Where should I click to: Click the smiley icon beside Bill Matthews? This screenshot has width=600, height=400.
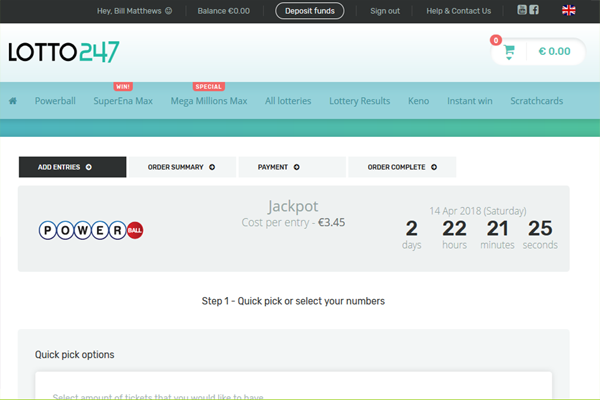pyautogui.click(x=168, y=11)
